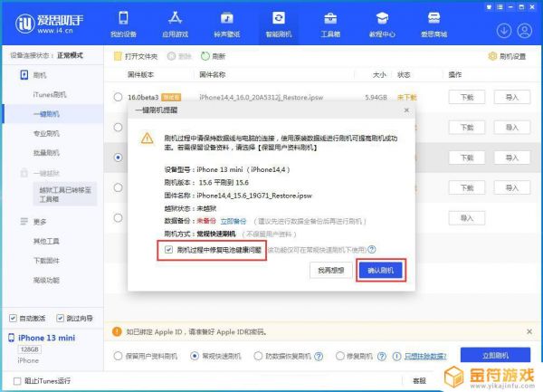Click the 打开文件夹 open folder icon
Screen dimensions: 543x392
[118, 56]
